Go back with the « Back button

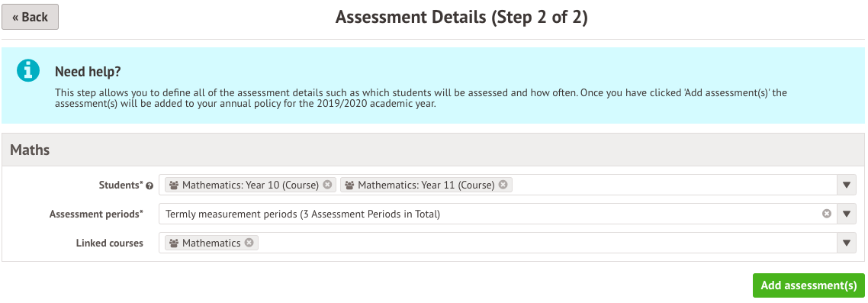(x=30, y=17)
